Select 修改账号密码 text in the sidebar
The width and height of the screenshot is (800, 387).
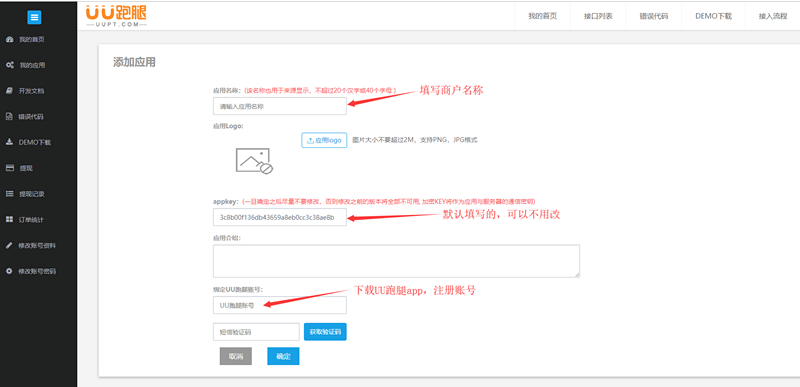click(x=37, y=271)
